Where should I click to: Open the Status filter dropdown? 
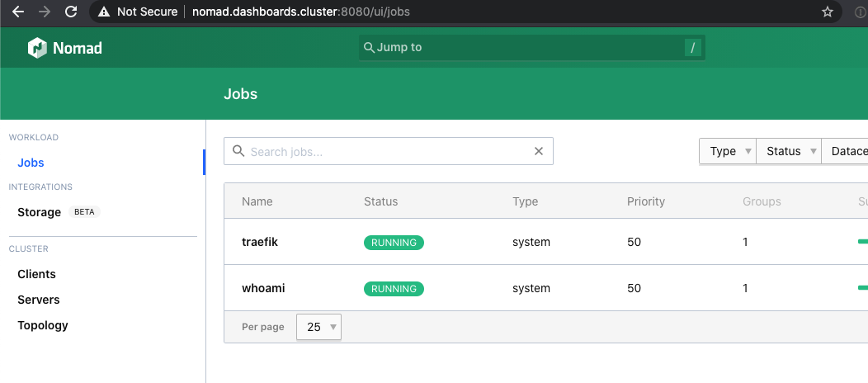pos(789,151)
